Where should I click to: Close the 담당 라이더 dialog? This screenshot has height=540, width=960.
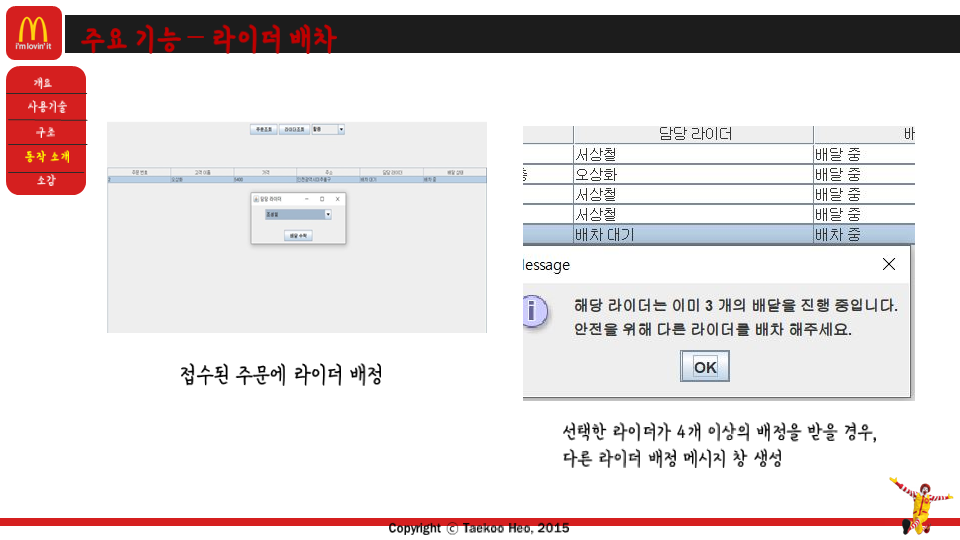tap(337, 199)
